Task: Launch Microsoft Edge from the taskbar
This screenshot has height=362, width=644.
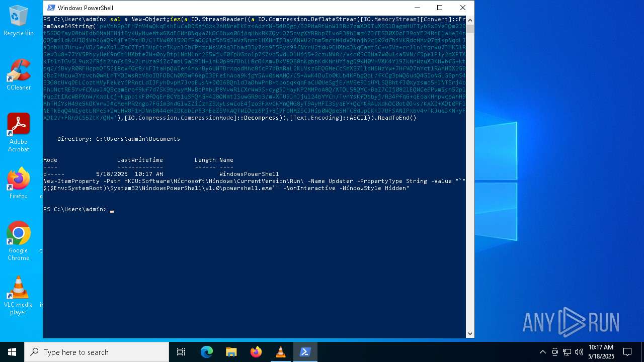Action: coord(207,352)
